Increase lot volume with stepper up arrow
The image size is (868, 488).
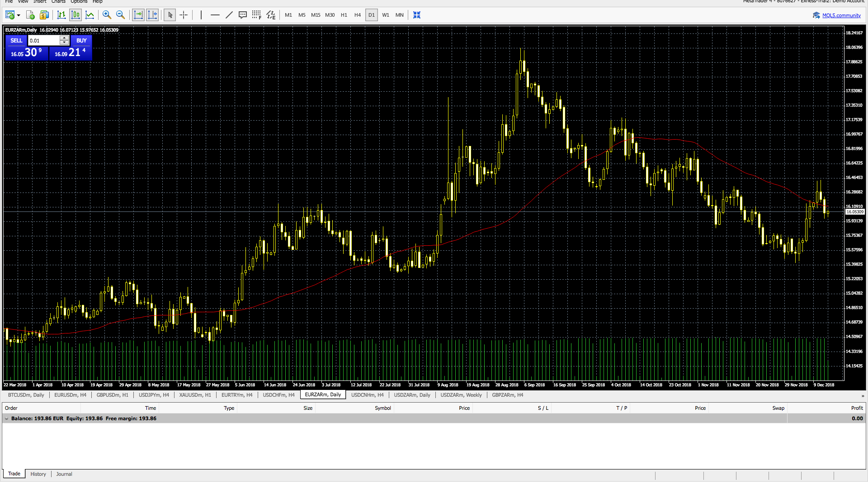64,38
